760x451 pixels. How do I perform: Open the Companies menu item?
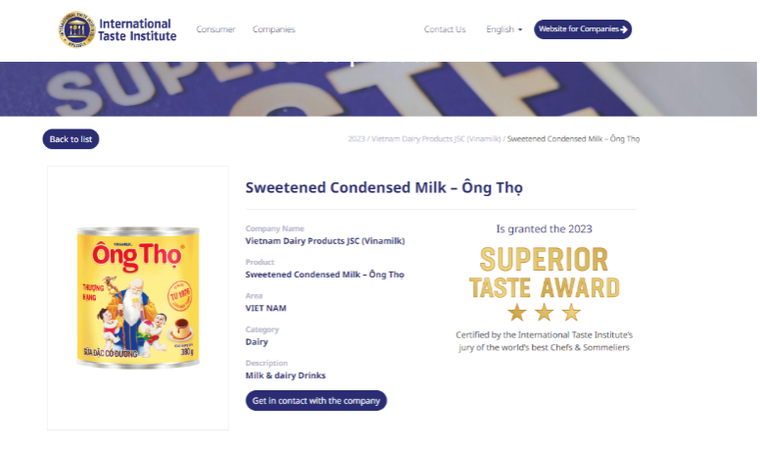pyautogui.click(x=274, y=30)
